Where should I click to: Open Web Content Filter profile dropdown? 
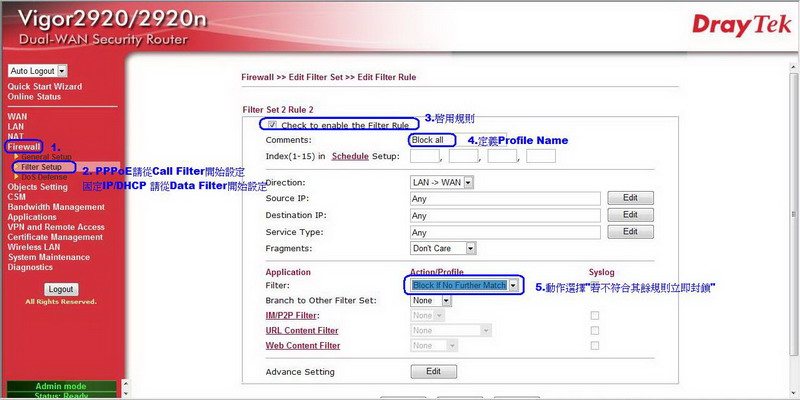click(434, 345)
